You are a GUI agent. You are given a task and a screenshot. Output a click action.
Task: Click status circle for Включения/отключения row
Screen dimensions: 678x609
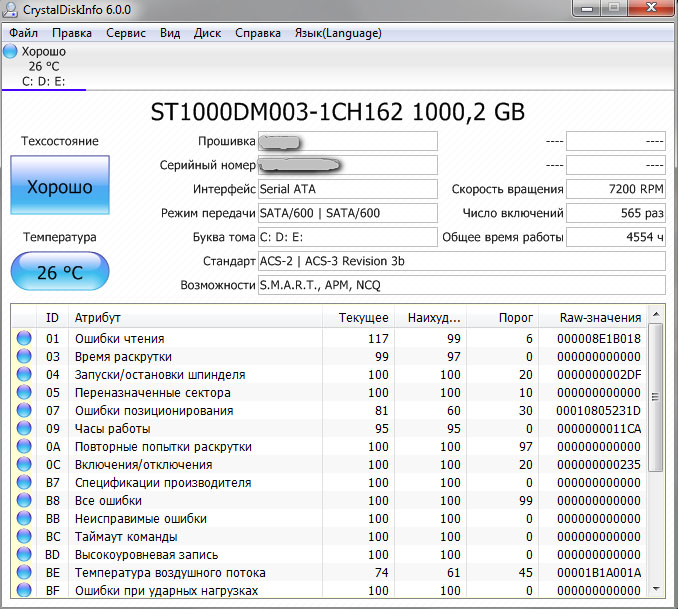click(x=24, y=464)
